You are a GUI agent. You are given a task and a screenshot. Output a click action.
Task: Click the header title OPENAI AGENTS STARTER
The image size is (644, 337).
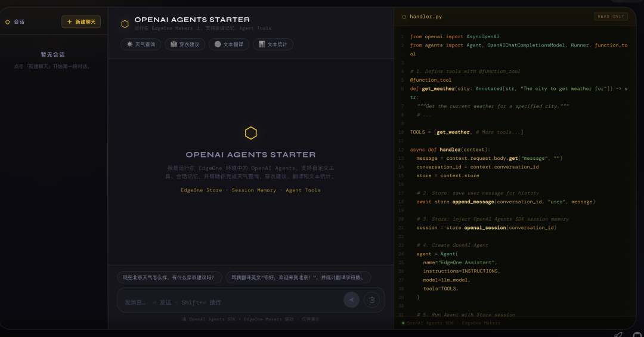click(192, 20)
